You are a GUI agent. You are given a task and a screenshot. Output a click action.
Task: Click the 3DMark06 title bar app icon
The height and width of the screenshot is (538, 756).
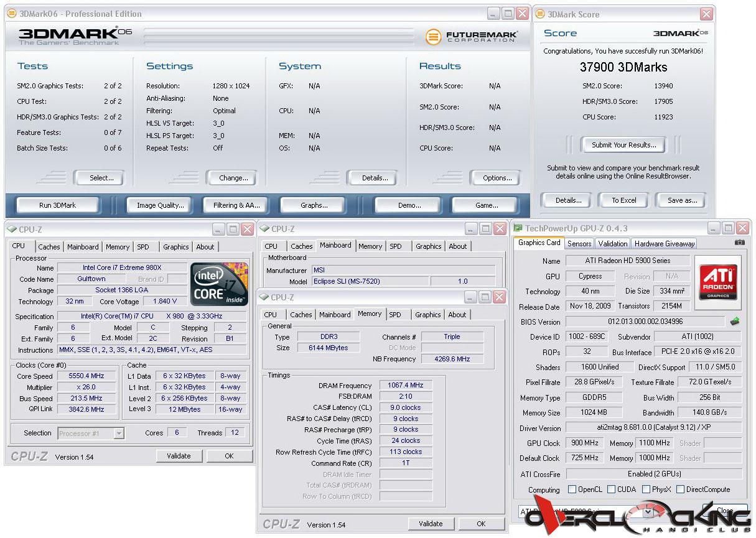click(x=12, y=14)
